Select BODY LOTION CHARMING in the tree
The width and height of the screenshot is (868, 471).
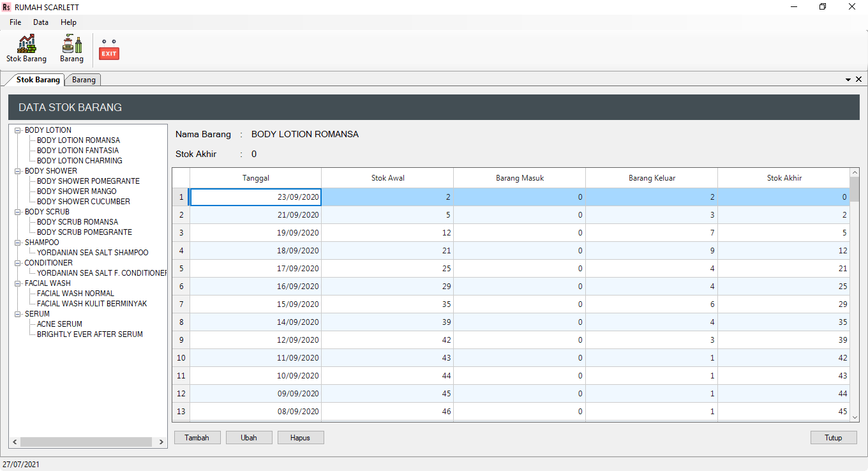tap(80, 161)
